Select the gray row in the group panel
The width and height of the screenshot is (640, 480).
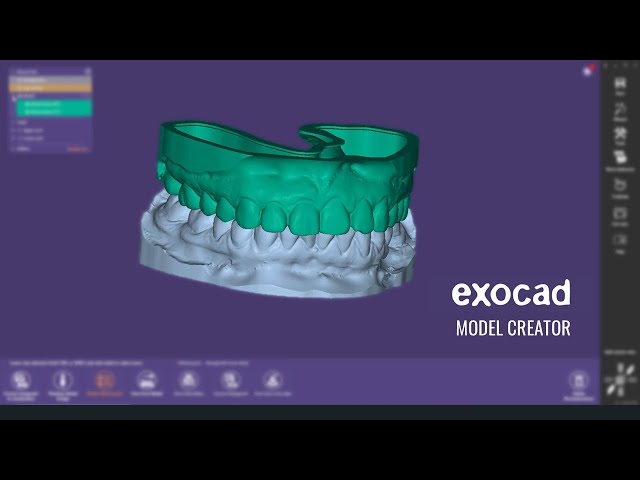point(50,80)
